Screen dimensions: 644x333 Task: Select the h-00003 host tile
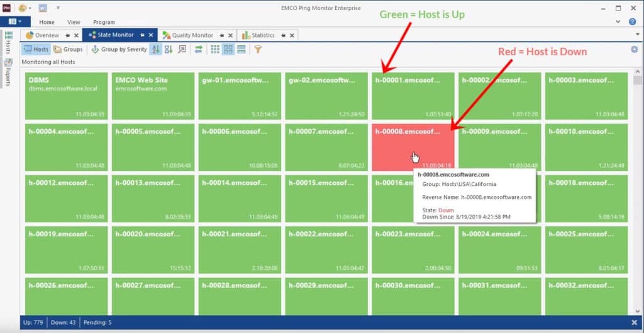pos(587,96)
